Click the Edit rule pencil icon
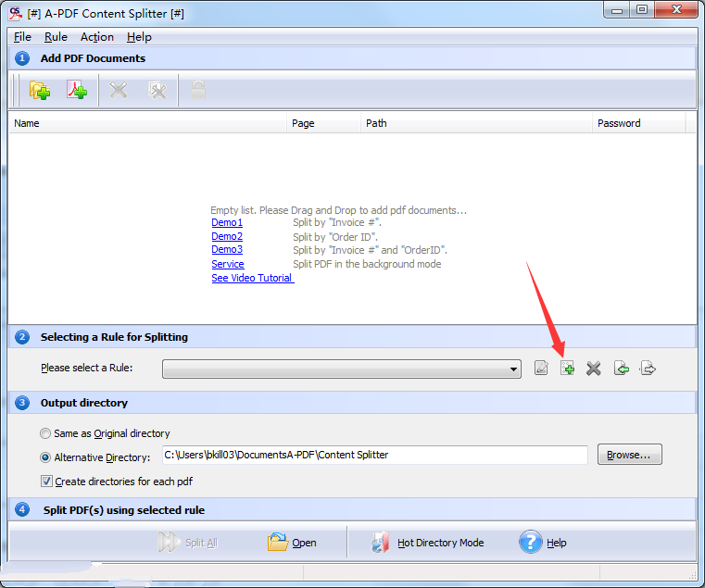 pos(541,369)
